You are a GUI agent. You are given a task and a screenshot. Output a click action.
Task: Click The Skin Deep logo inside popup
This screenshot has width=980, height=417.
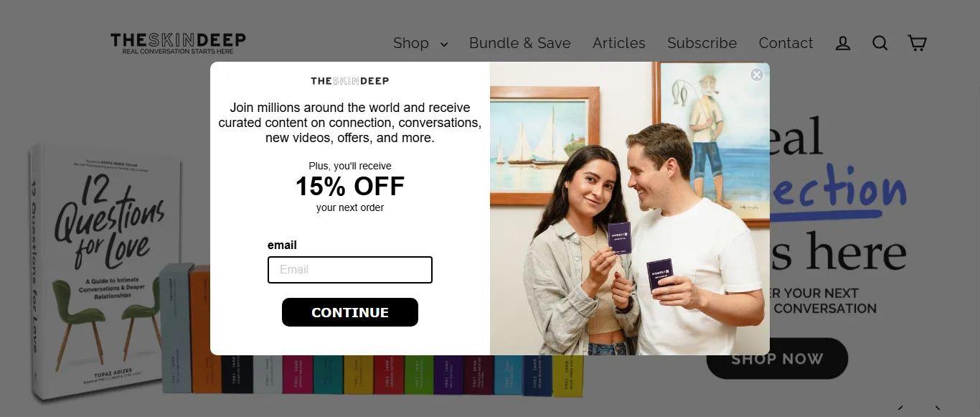[x=350, y=80]
